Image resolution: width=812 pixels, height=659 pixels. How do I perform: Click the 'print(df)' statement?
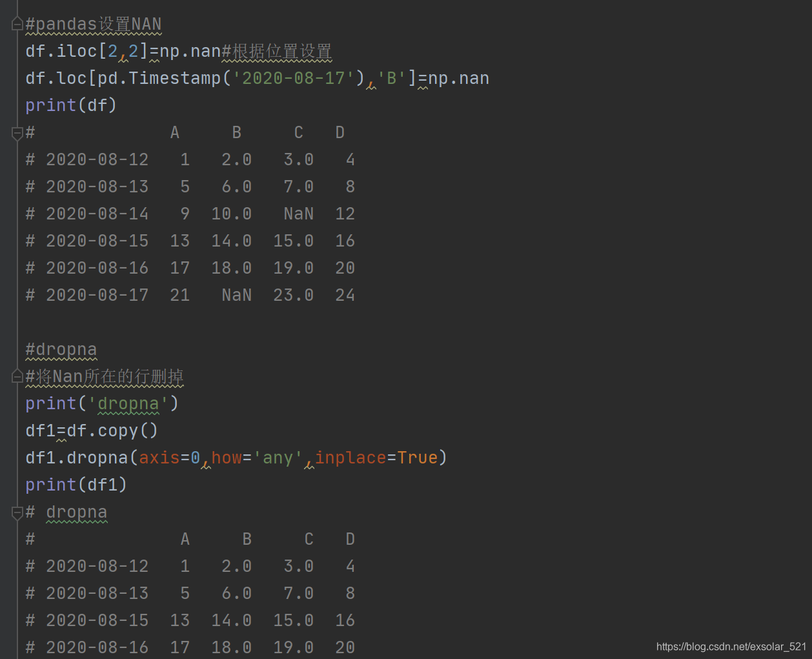pos(71,106)
